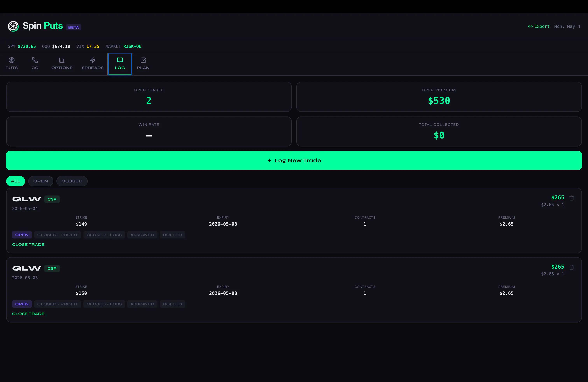Click the BETA badge
The height and width of the screenshot is (382, 588).
point(73,27)
